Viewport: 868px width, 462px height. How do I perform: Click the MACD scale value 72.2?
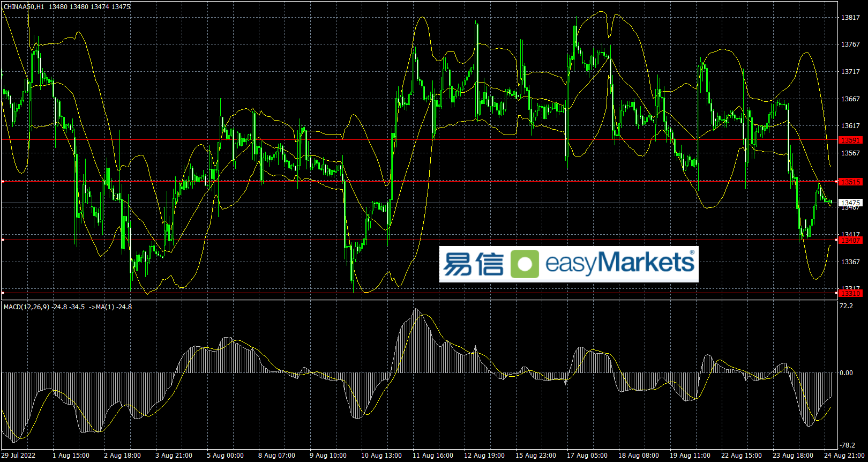coord(847,306)
